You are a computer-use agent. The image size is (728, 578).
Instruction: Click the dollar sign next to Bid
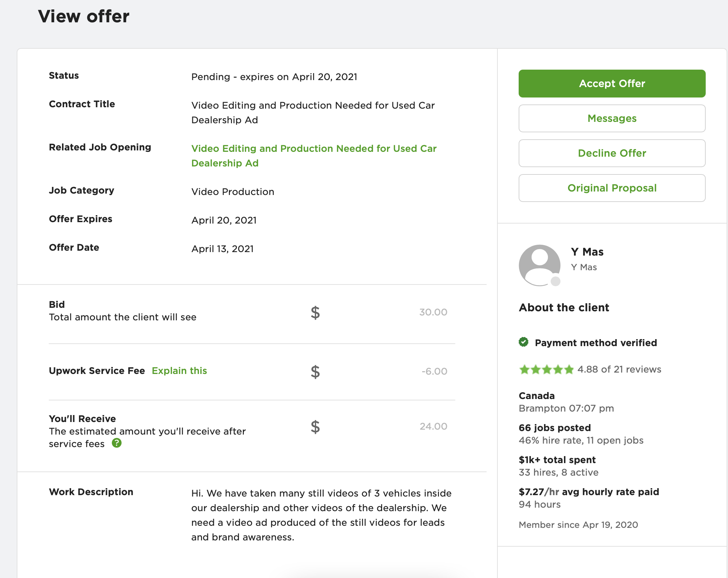(315, 313)
